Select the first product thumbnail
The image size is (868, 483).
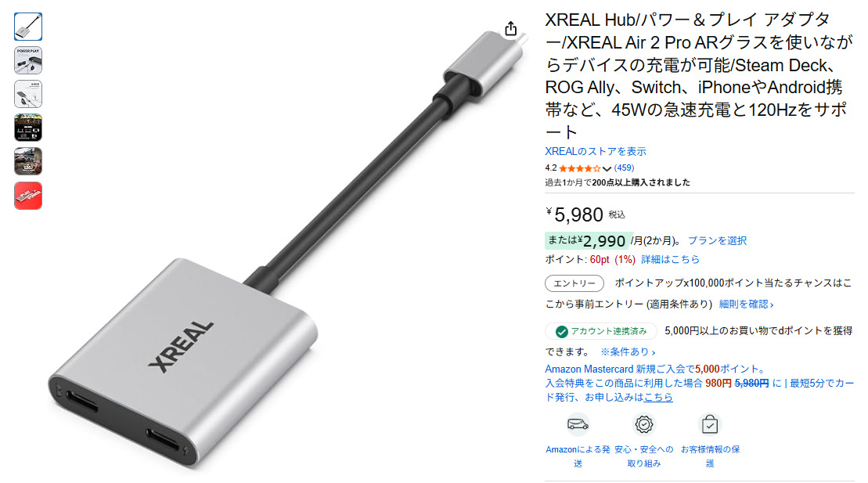tap(28, 27)
